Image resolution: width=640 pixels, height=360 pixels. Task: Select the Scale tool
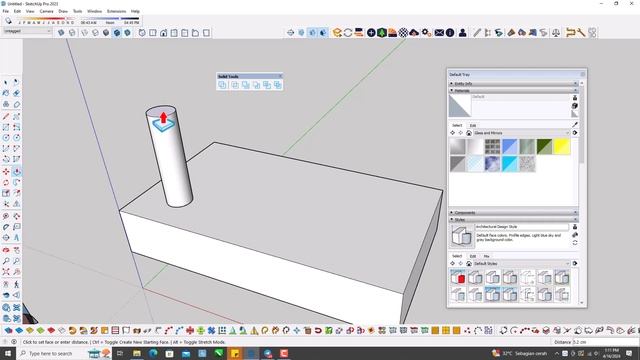(6, 193)
